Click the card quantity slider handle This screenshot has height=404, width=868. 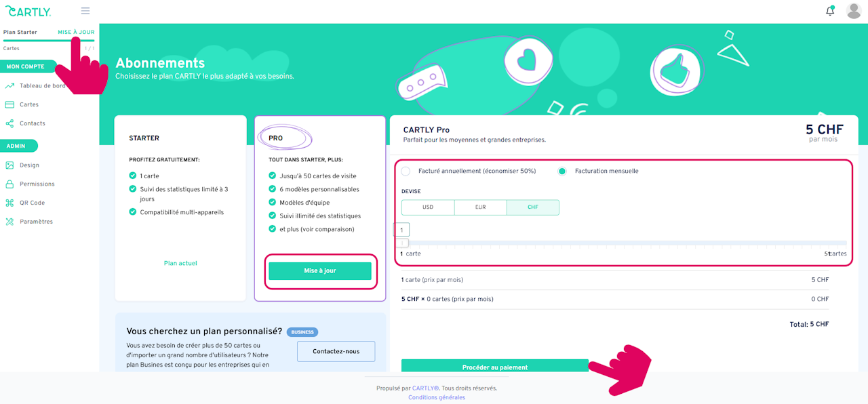click(x=402, y=243)
